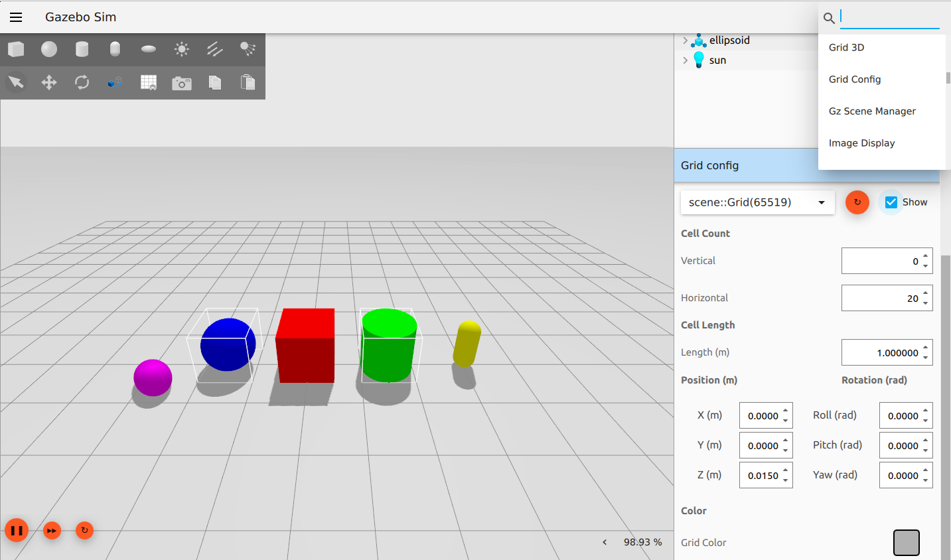Pause the simulation
The width and height of the screenshot is (951, 560).
17,530
